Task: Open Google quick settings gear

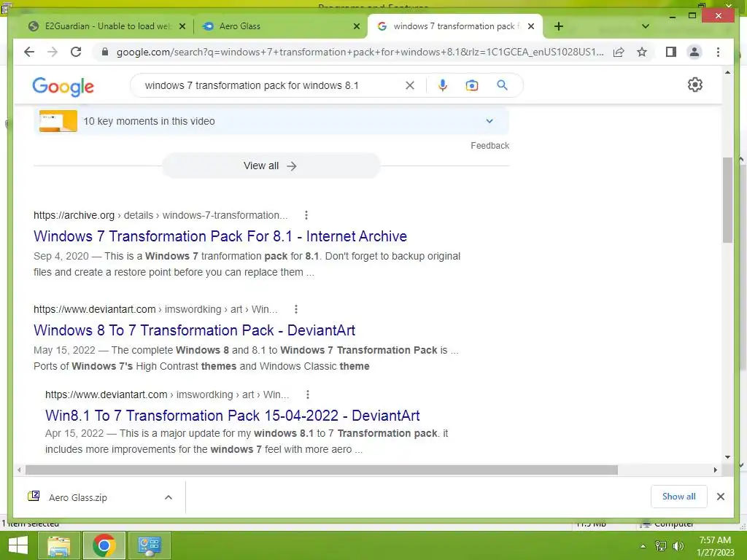Action: click(695, 85)
